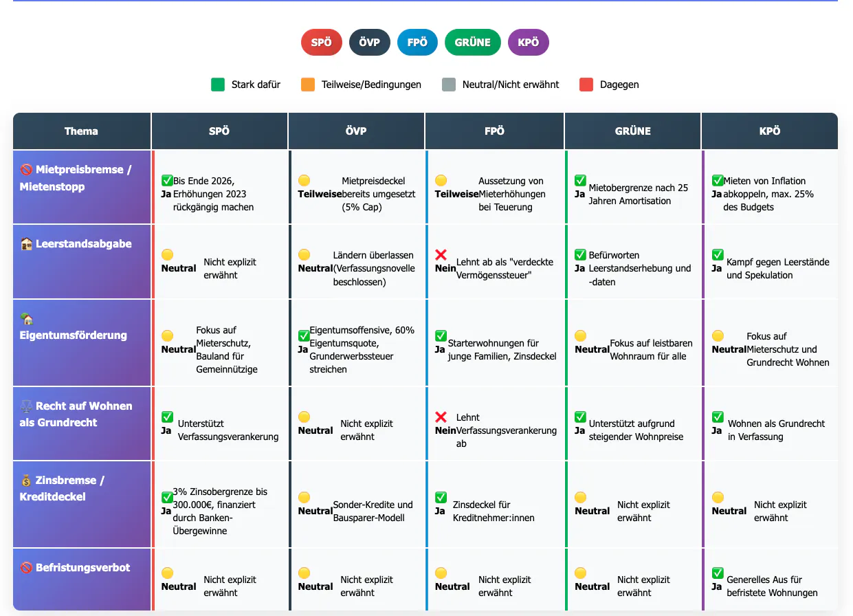Select the green GRÜNE party pill

(x=473, y=43)
